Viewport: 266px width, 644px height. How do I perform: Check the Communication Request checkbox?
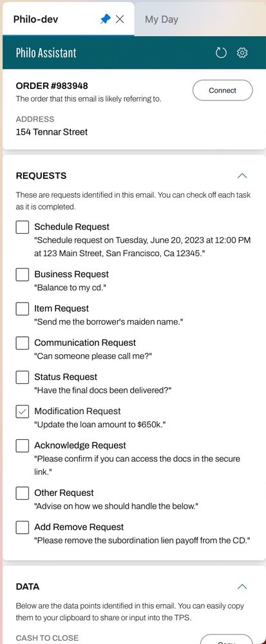pyautogui.click(x=22, y=343)
